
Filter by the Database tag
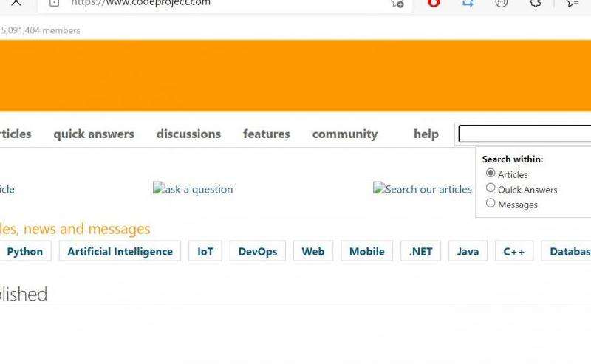pos(566,251)
